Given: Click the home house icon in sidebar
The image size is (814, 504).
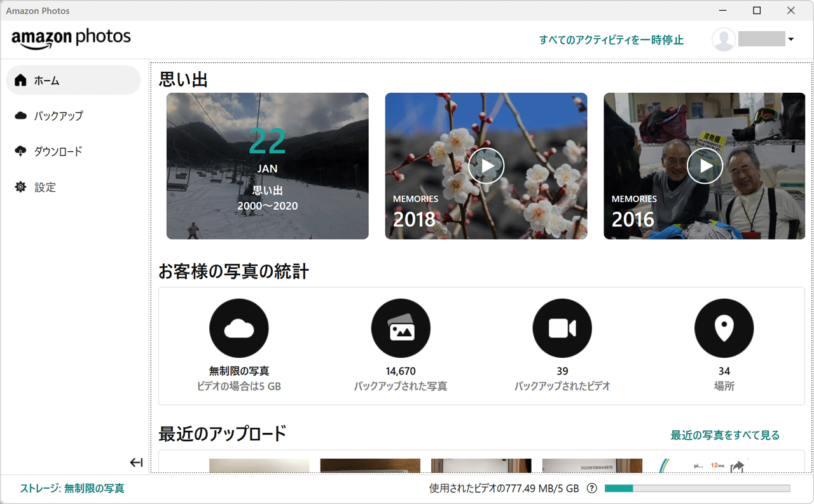Looking at the screenshot, I should pyautogui.click(x=21, y=80).
